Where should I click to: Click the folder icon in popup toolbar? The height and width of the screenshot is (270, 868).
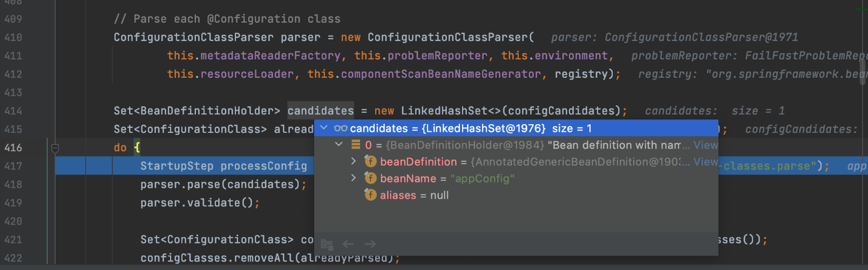(x=327, y=244)
